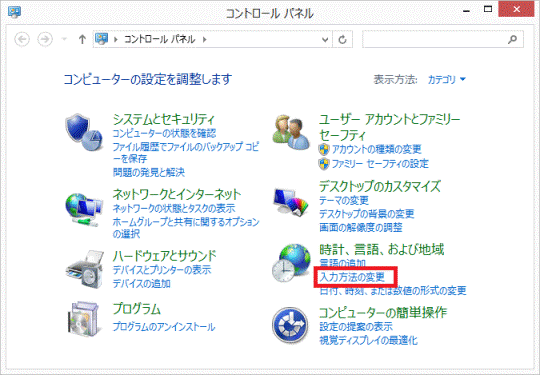540x375 pixels.
Task: Open デバイスの追加 link
Action: click(x=142, y=283)
